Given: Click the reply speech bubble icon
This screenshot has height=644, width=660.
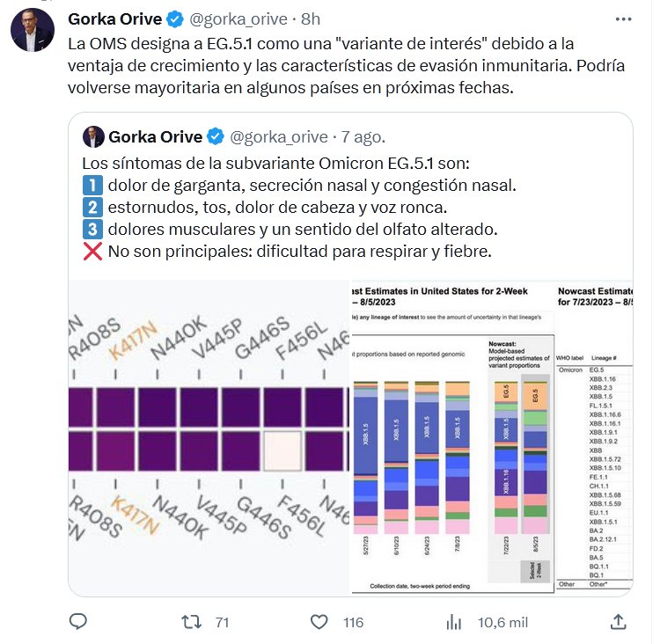Looking at the screenshot, I should [x=78, y=622].
